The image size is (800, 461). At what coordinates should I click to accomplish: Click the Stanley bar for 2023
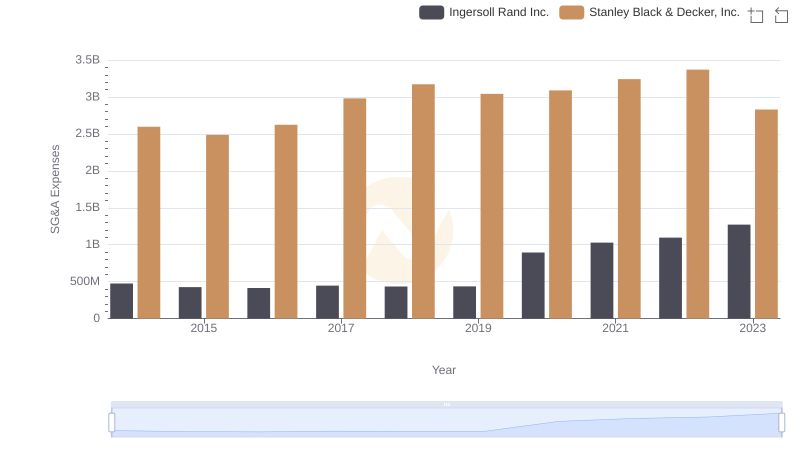766,214
